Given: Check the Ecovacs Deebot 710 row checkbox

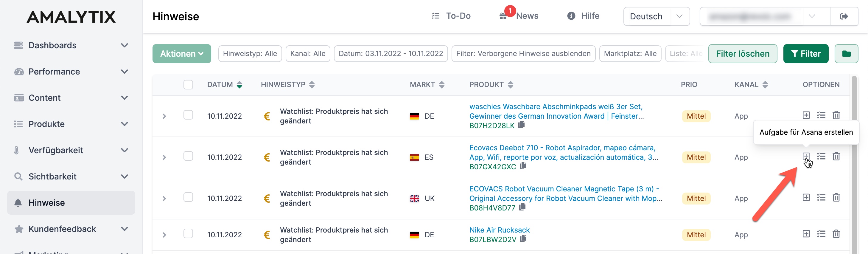Looking at the screenshot, I should [x=188, y=156].
